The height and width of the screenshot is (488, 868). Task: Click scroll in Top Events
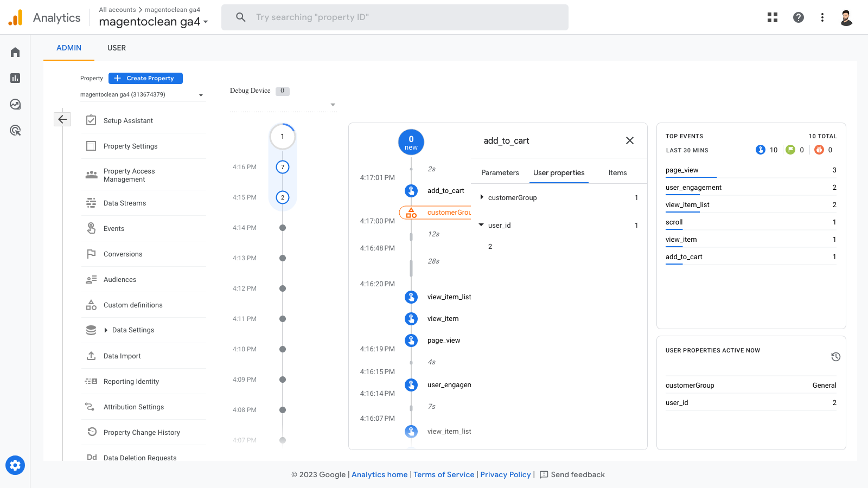tap(674, 222)
